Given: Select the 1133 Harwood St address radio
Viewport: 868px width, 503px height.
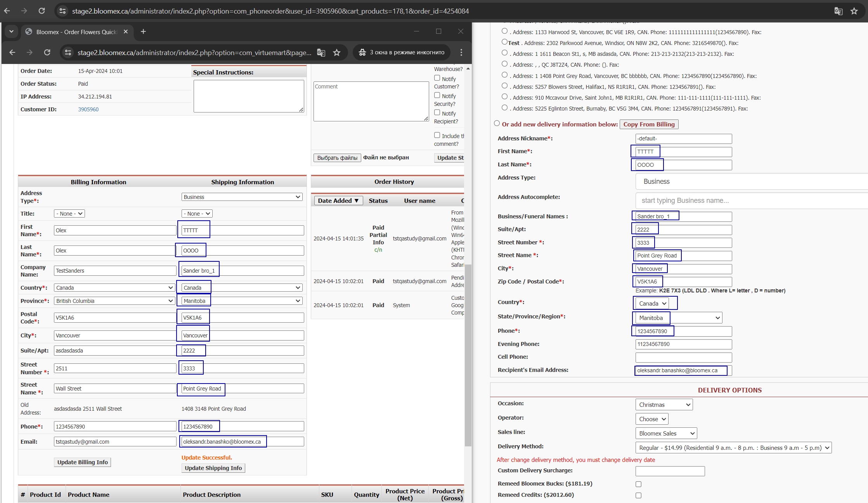Looking at the screenshot, I should point(504,31).
